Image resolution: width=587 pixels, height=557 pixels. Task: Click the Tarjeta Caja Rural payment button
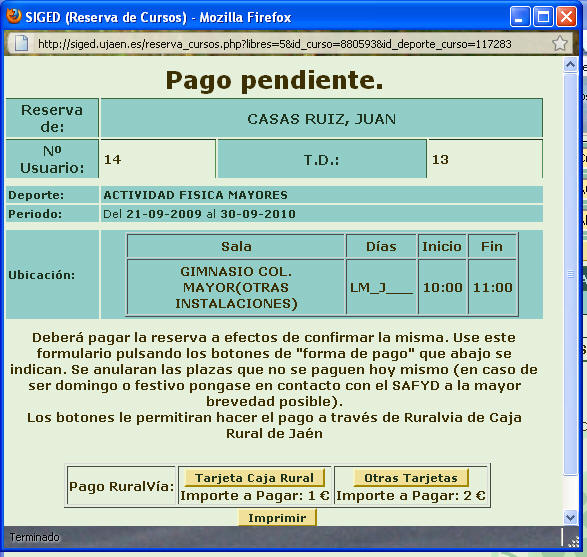coord(255,478)
